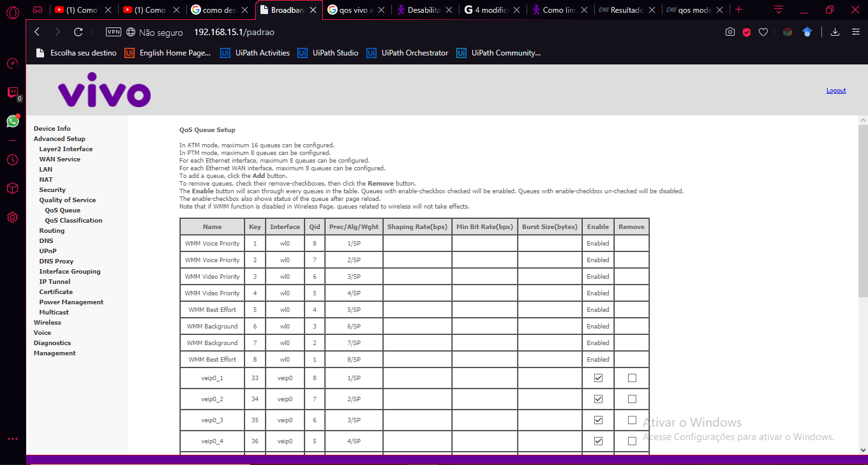Open 'Escolha seu destino' bookmark
The height and width of the screenshot is (465, 868).
point(76,53)
